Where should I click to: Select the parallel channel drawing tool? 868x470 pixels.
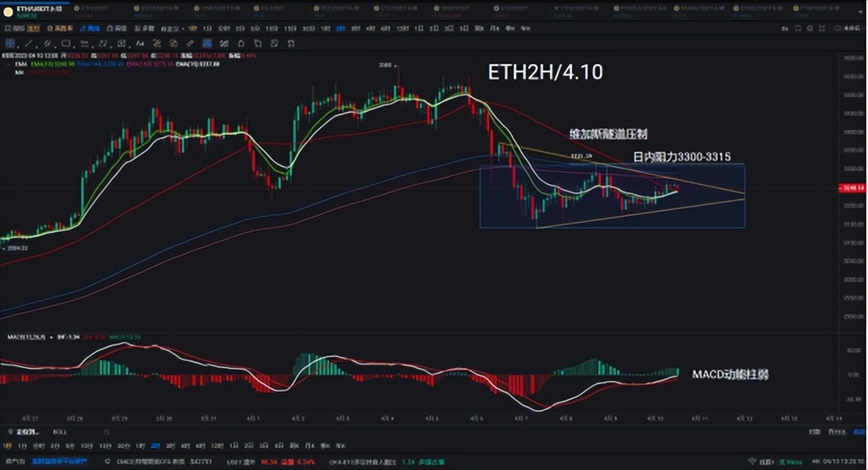[x=47, y=43]
